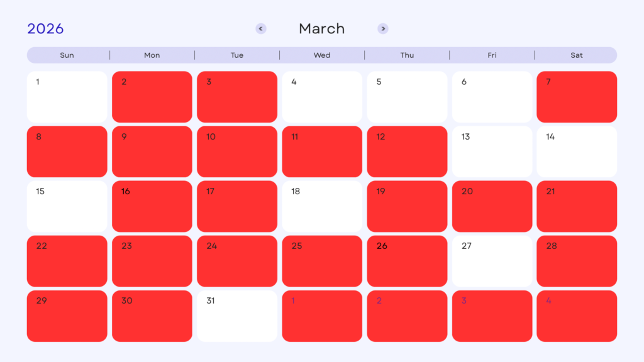The height and width of the screenshot is (362, 644).
Task: Click the March 27 day cell
Action: pos(492,261)
